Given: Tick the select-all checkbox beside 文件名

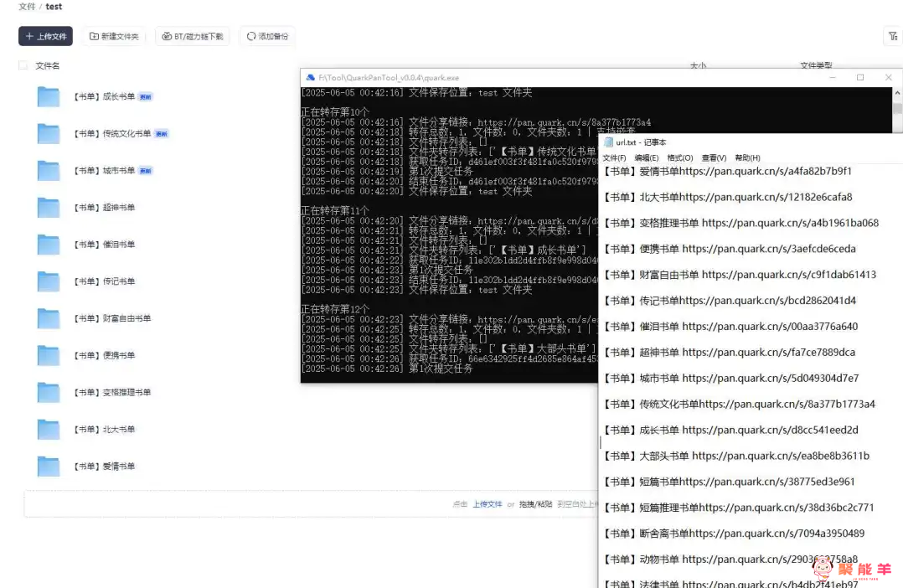Looking at the screenshot, I should [23, 65].
